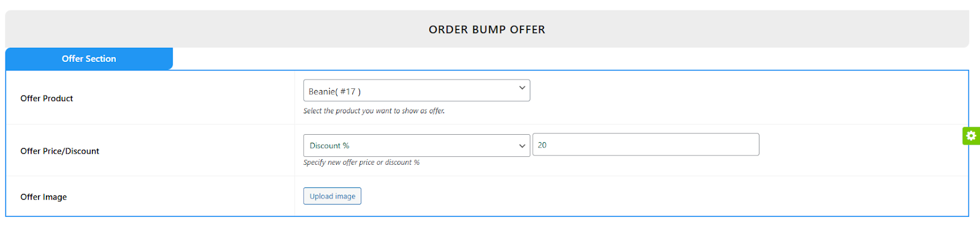The image size is (980, 226).
Task: Open the Beanie( #17 ) product dropdown
Action: pyautogui.click(x=417, y=91)
